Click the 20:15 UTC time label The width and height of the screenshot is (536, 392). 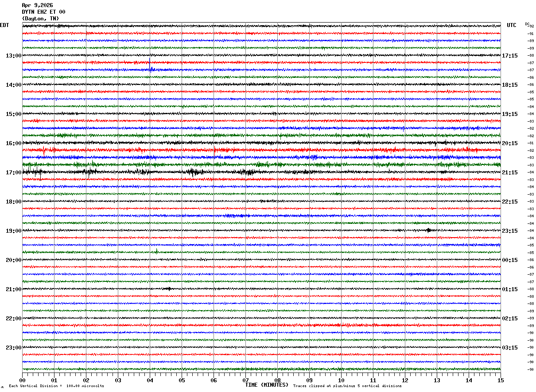(510, 143)
